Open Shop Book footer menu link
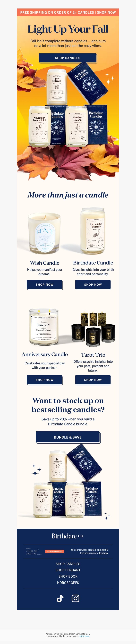 68,576
